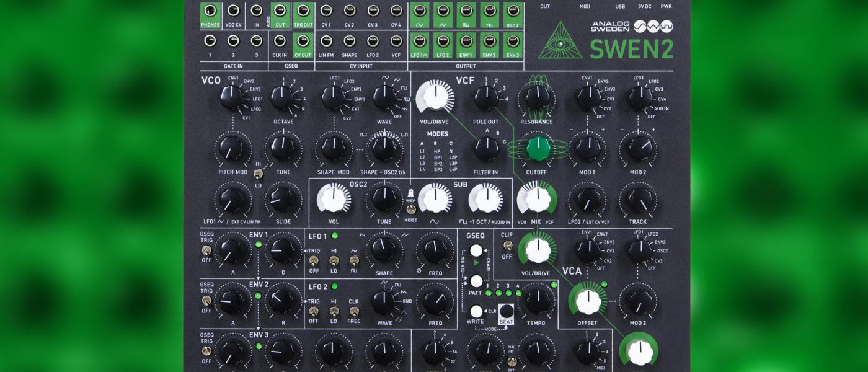868x372 pixels.
Task: Click the GATE IN 1 jack
Action: [x=211, y=41]
